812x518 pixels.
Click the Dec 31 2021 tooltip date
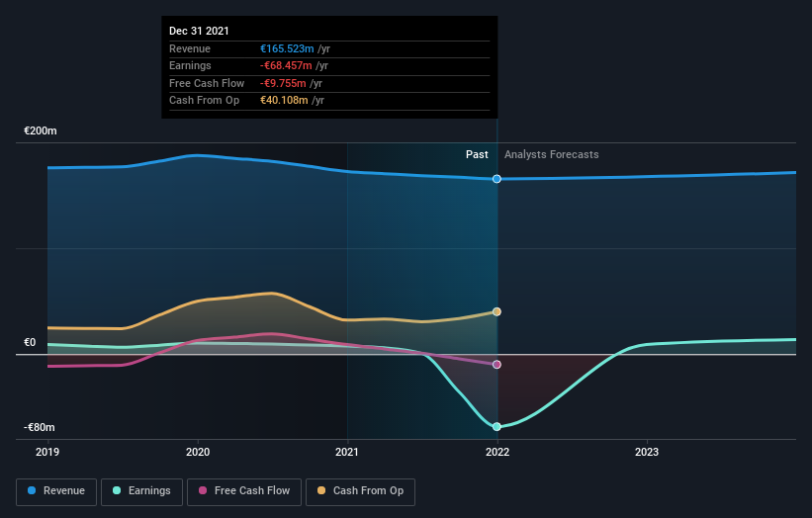(199, 31)
